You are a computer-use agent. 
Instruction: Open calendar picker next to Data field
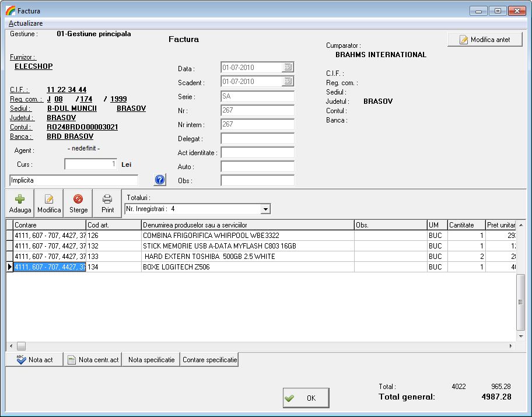click(288, 68)
